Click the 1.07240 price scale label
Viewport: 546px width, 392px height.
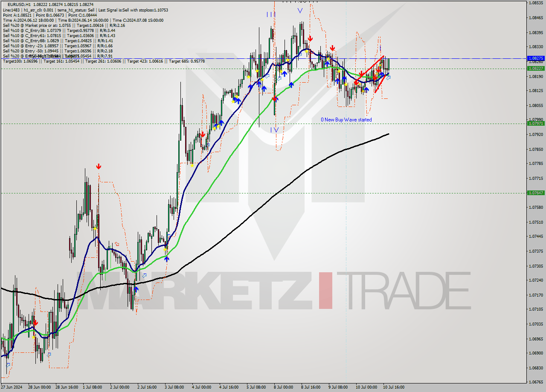tap(535, 280)
